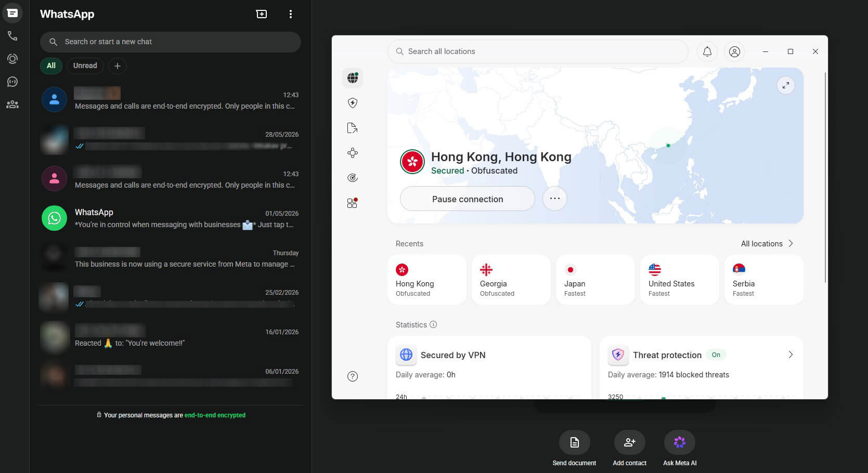Click Pause connection button

pyautogui.click(x=467, y=199)
